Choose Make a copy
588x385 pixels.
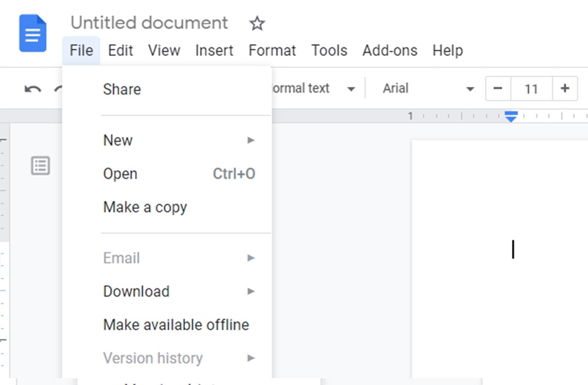coord(145,207)
